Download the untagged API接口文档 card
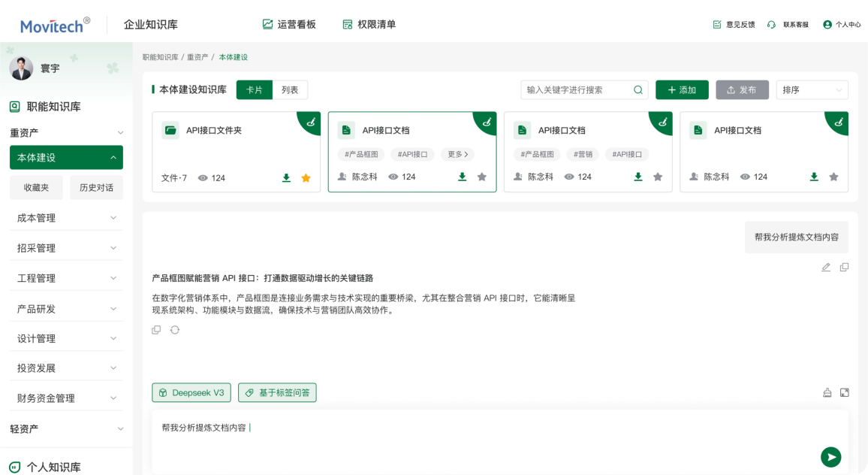 (x=814, y=177)
